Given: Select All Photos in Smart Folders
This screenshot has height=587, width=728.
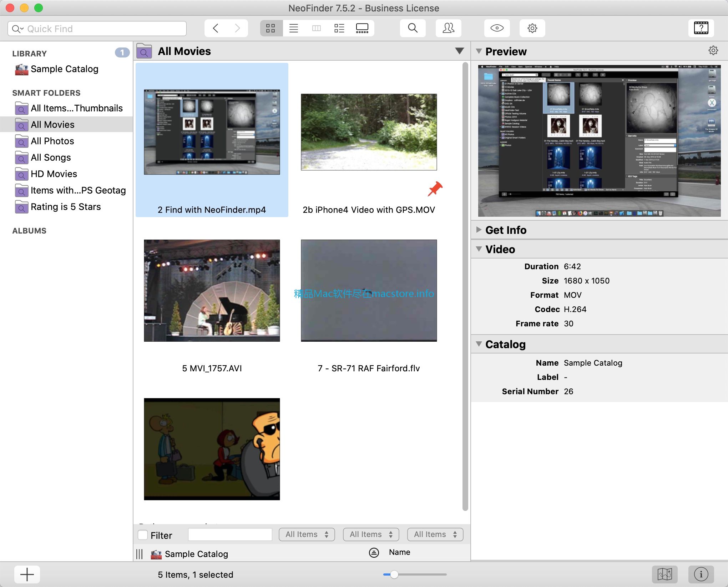Looking at the screenshot, I should [x=52, y=141].
